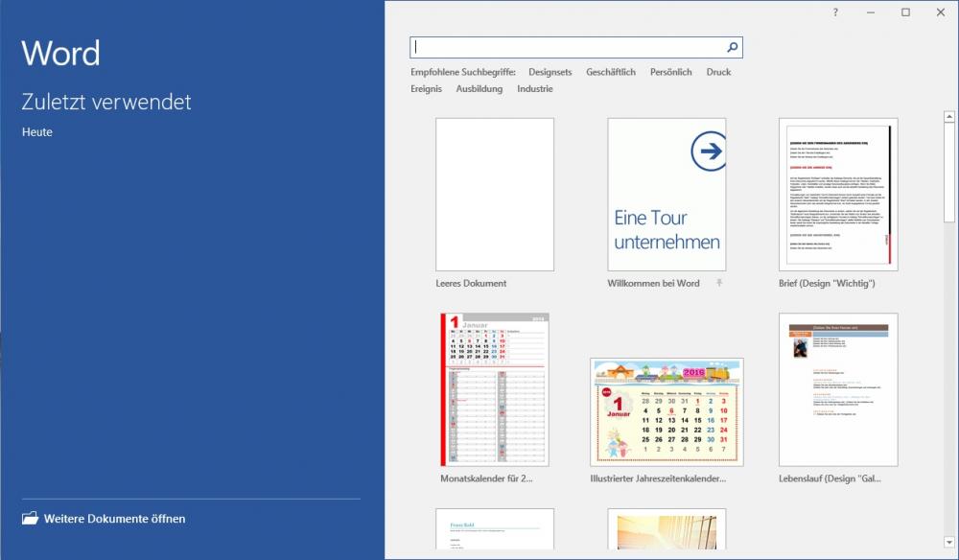
Task: Choose the Lebenslauf (Design "Gal... template thumbnail
Action: pos(838,389)
